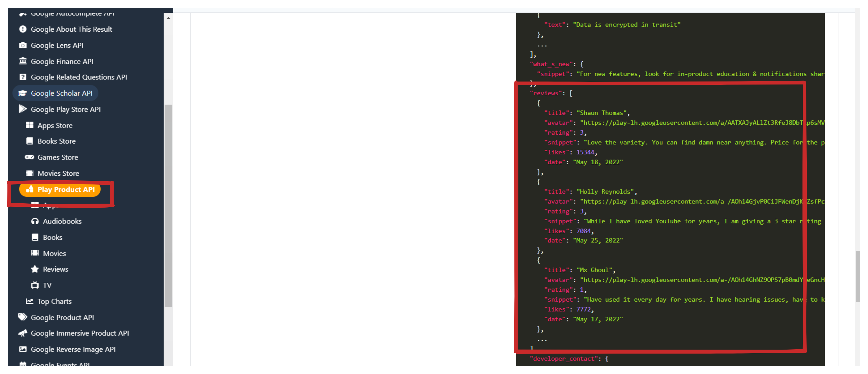Click the Google Play Store API play triangle icon

point(22,109)
